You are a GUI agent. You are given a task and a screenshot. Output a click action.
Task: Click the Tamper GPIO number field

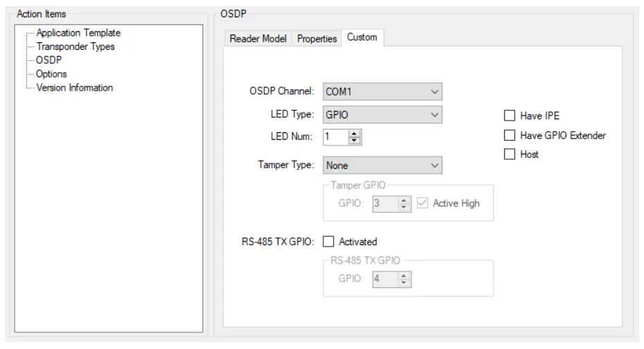tap(384, 204)
